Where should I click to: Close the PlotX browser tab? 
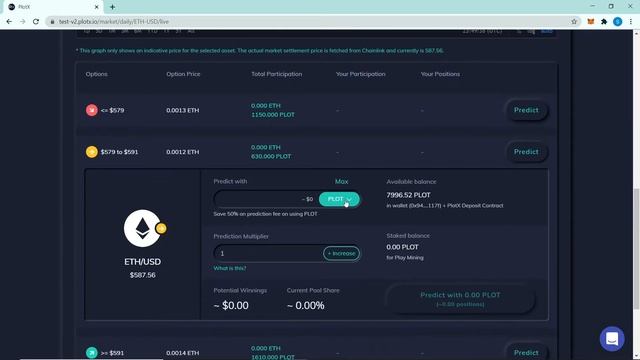coord(96,7)
